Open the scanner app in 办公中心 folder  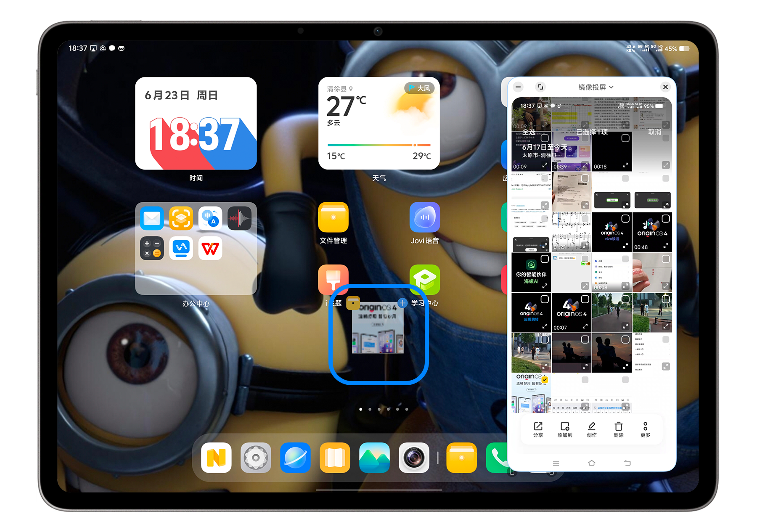pos(181,218)
